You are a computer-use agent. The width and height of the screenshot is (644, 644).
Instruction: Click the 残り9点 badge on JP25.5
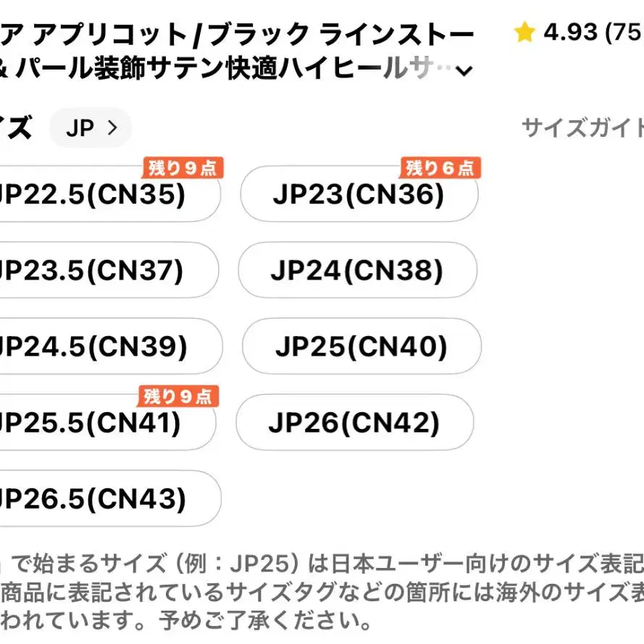[178, 396]
